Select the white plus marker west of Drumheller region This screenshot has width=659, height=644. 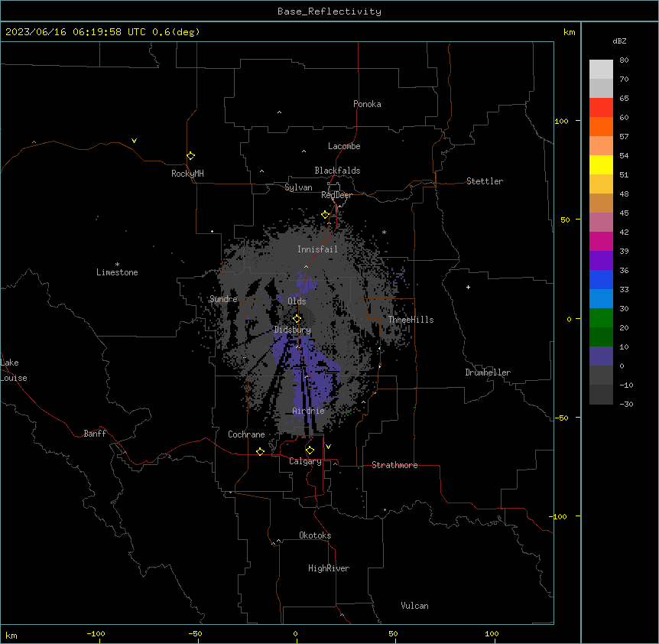[x=468, y=287]
